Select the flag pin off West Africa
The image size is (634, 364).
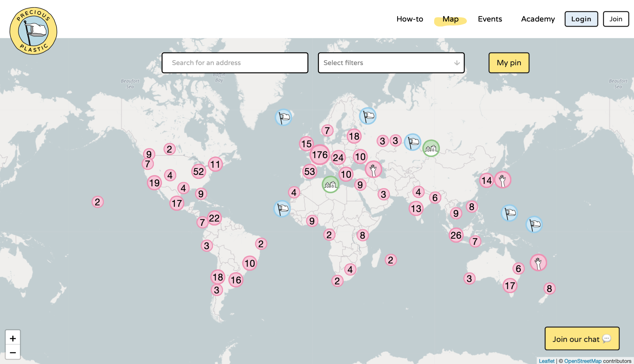(282, 209)
